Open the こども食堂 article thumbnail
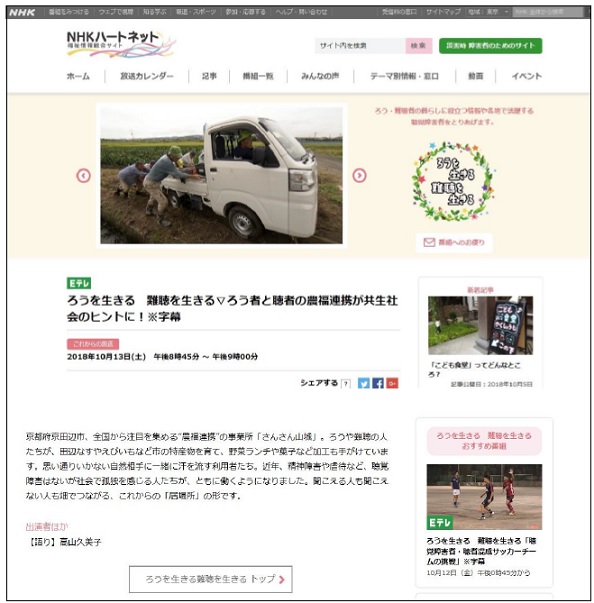 click(x=481, y=325)
